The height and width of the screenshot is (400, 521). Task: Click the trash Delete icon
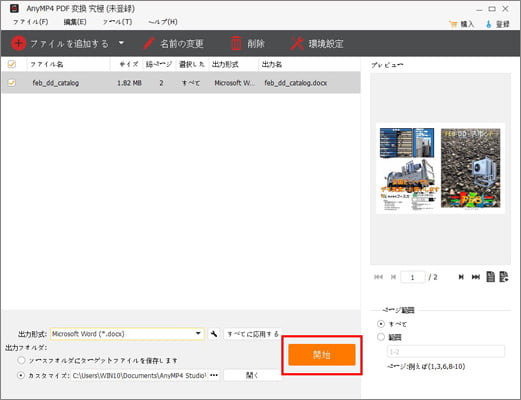236,43
